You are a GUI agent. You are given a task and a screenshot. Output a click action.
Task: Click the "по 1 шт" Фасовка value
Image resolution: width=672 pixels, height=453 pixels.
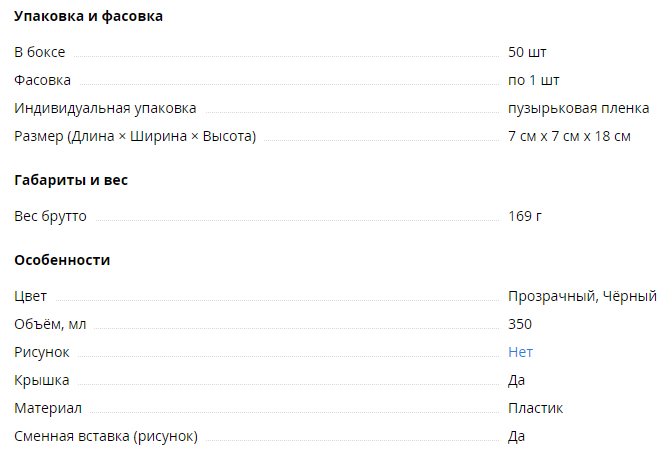click(x=534, y=80)
